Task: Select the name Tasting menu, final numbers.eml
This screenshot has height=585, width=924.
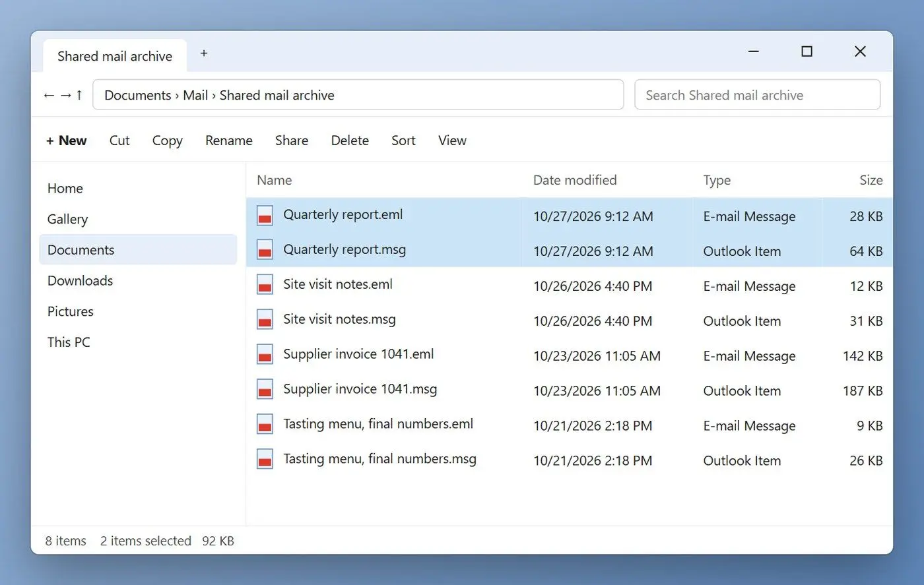Action: pos(378,424)
